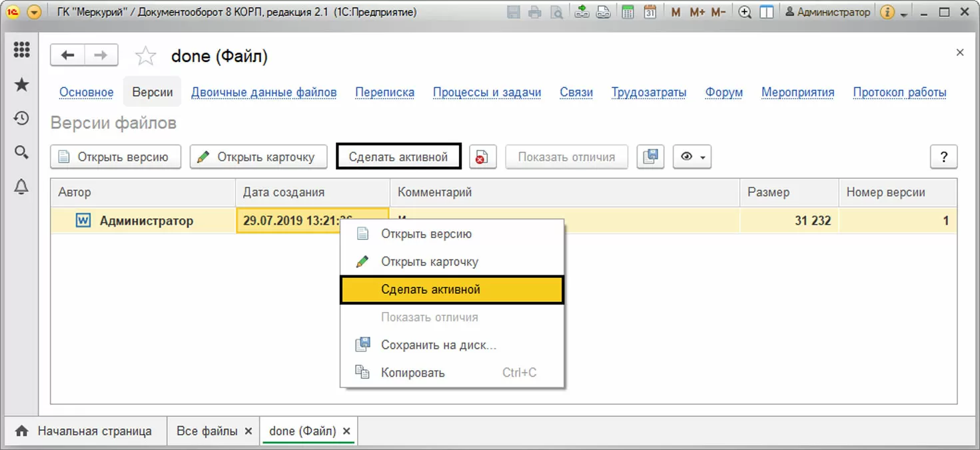The height and width of the screenshot is (450, 980).
Task: Choose Открыть карточку in context menu
Action: [x=452, y=262]
